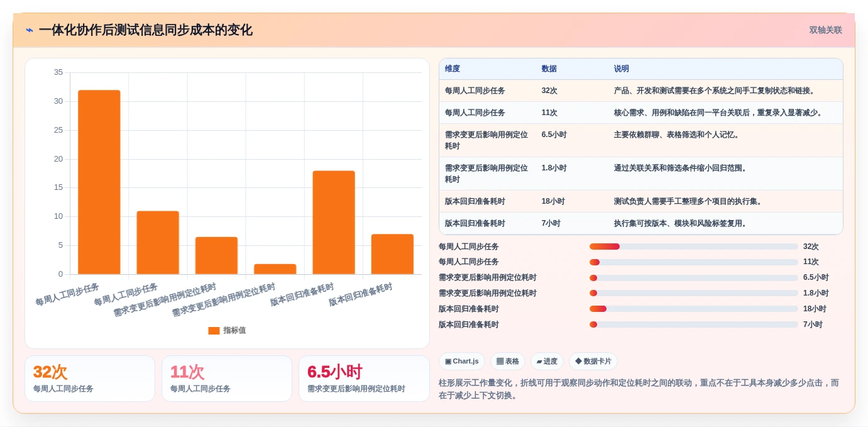The height and width of the screenshot is (427, 868).
Task: Open the red 6.5小时 summary card
Action: point(364,379)
